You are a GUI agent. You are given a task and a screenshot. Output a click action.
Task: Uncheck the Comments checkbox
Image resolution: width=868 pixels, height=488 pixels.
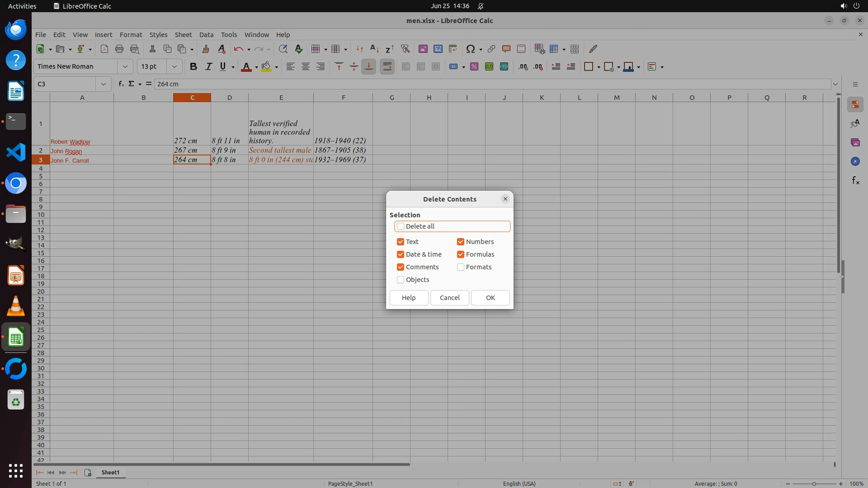(x=401, y=267)
